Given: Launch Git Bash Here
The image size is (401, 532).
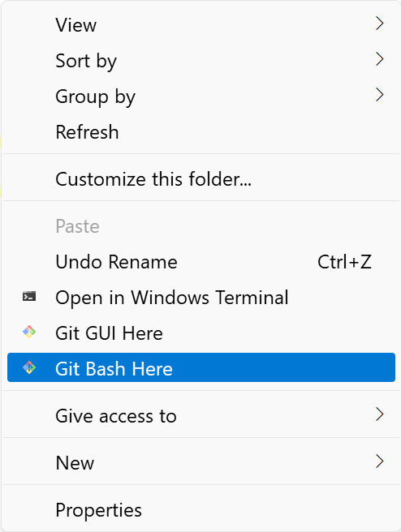Looking at the screenshot, I should click(x=201, y=367).
